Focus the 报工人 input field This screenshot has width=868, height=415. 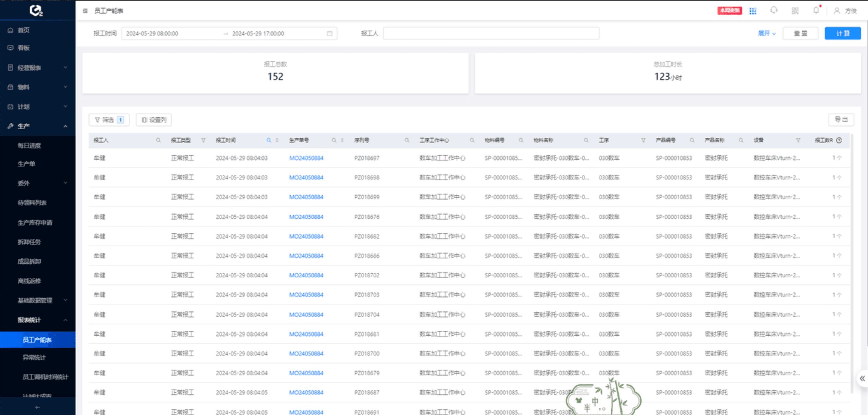pyautogui.click(x=491, y=33)
